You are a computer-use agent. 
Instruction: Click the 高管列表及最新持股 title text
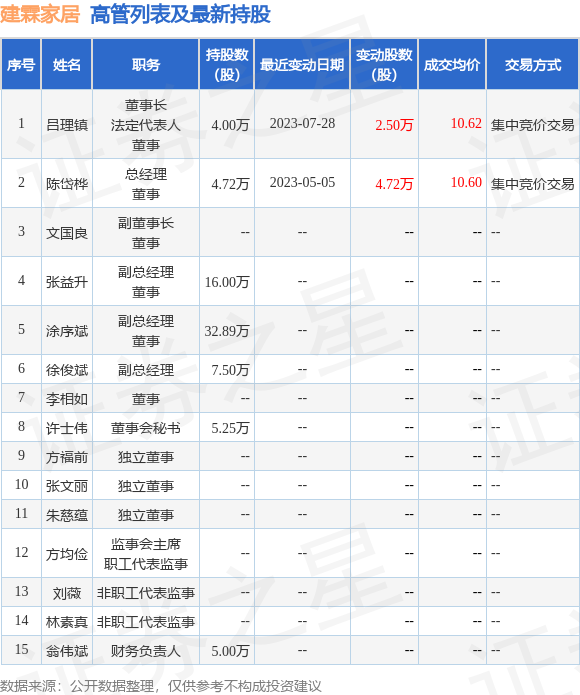tap(180, 15)
